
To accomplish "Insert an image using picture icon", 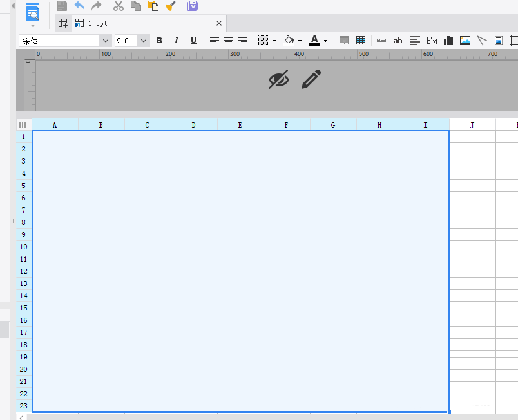I will (465, 41).
